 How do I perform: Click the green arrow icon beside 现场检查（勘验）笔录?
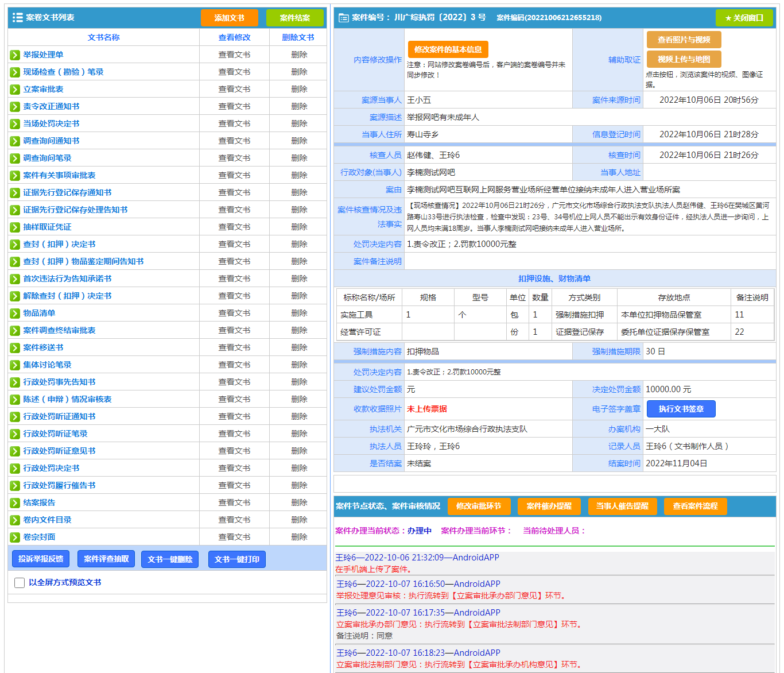(15, 72)
